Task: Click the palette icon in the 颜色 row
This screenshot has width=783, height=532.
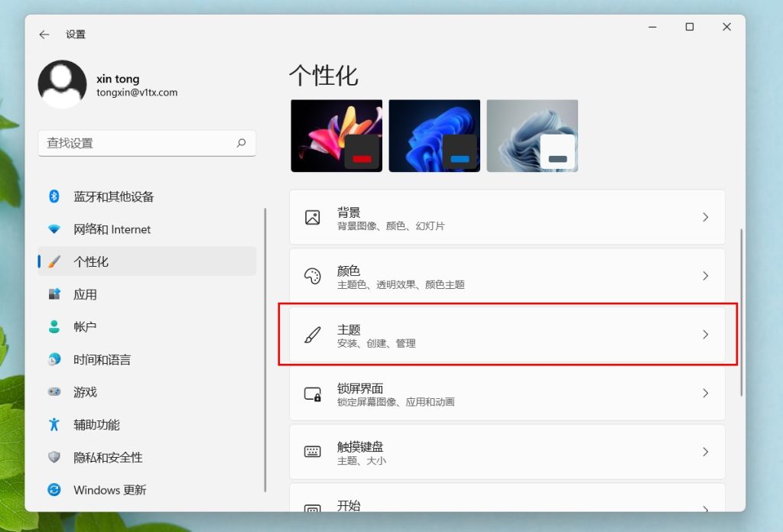Action: point(313,276)
